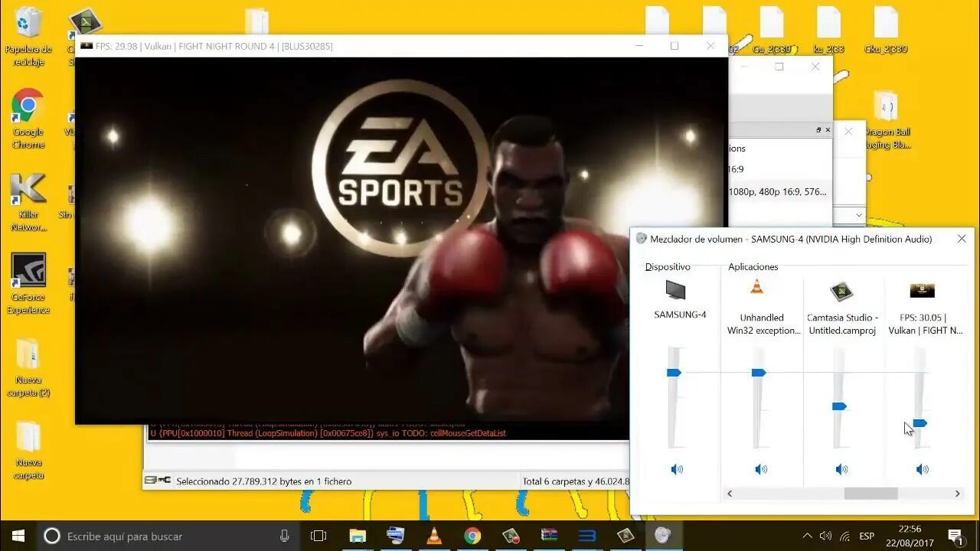
Task: Mute the FPS Vulkan Fight Night audio
Action: click(923, 469)
